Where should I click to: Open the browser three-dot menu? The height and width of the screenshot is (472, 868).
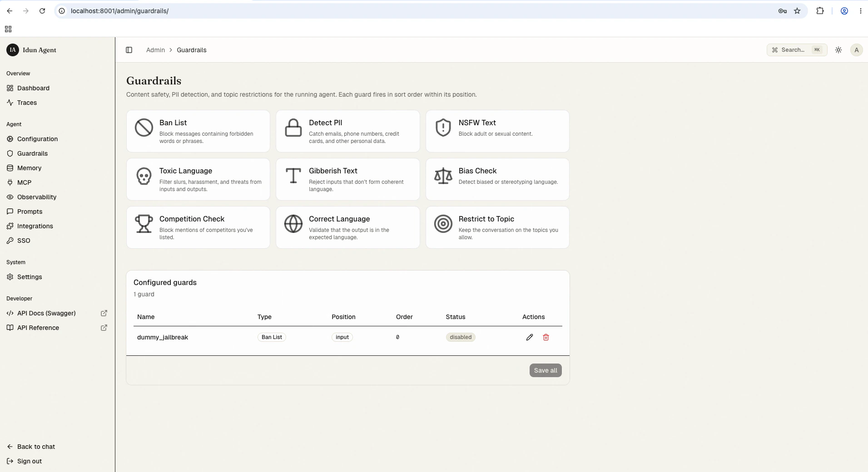[861, 11]
